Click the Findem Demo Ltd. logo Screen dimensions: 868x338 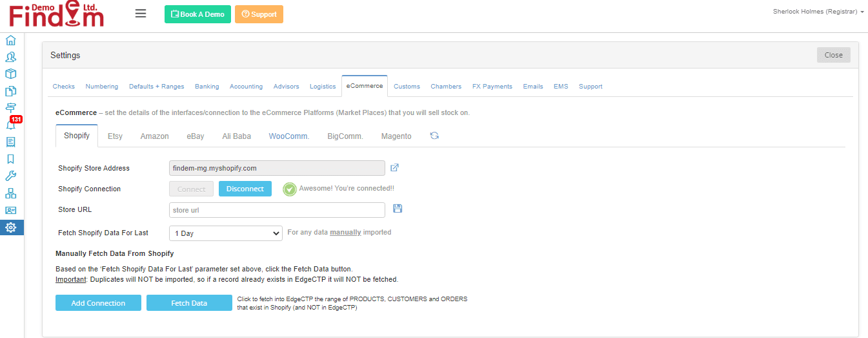click(57, 14)
